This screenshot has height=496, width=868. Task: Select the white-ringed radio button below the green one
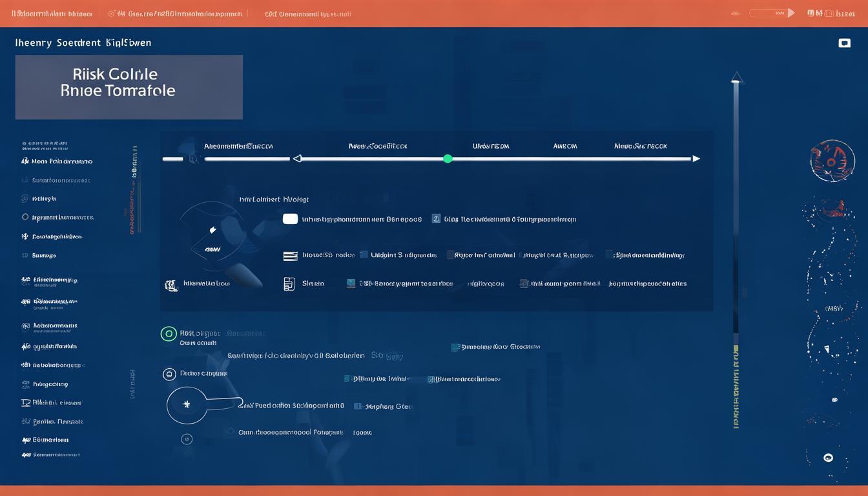point(169,374)
